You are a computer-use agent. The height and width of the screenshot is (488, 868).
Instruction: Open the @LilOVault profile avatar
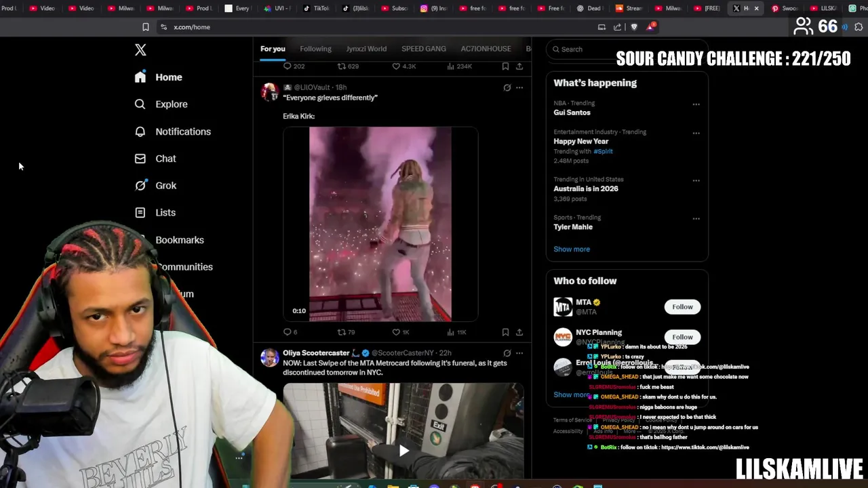point(270,92)
